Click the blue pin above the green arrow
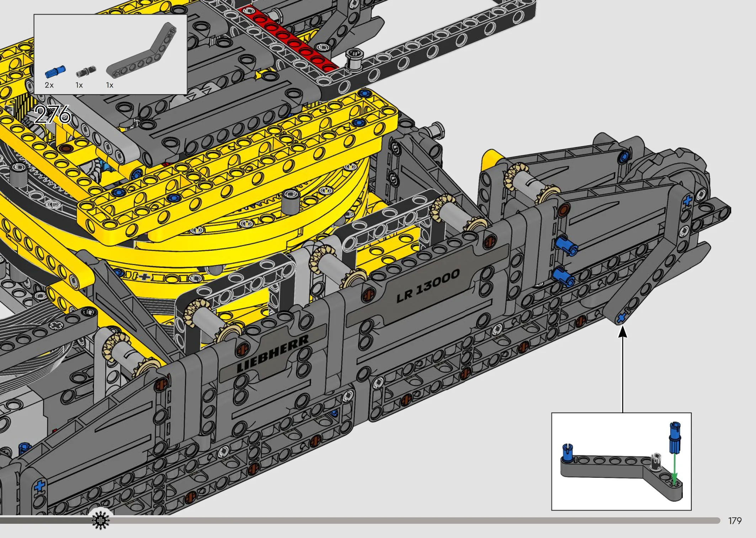The width and height of the screenshot is (756, 538). coord(675,437)
